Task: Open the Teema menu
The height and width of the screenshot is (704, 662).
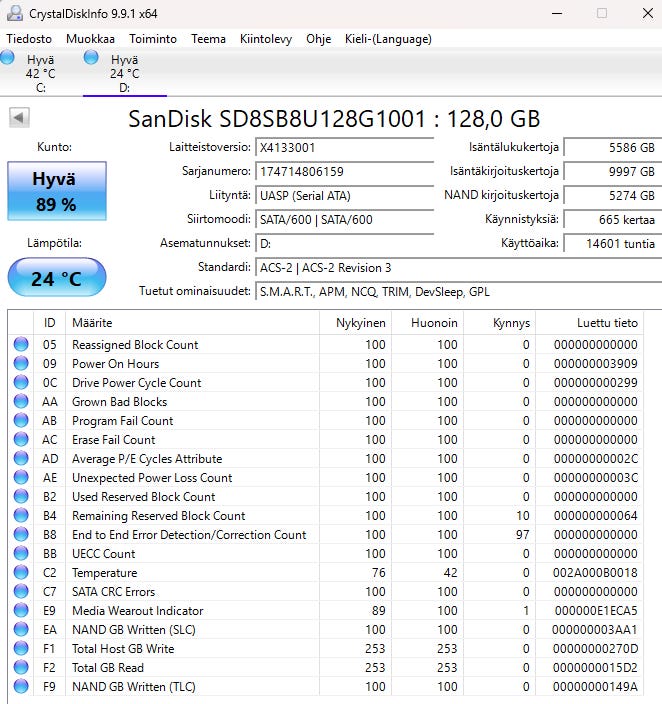Action: coord(208,39)
